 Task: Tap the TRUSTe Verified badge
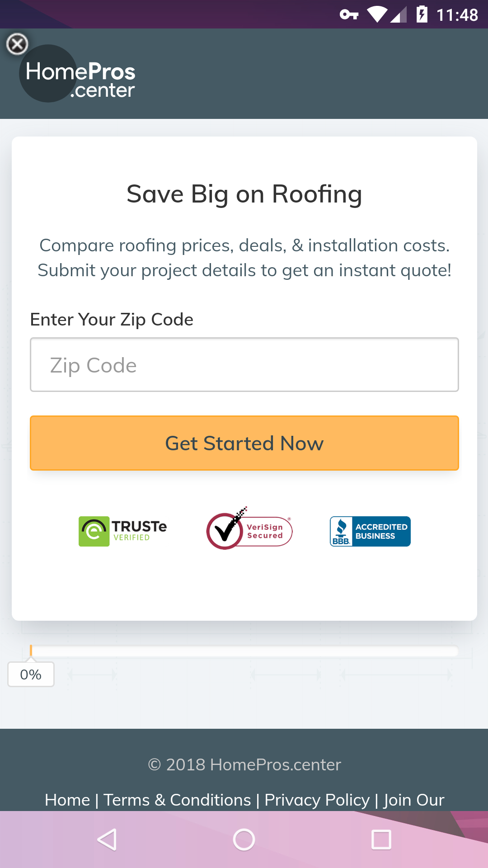coord(122,531)
